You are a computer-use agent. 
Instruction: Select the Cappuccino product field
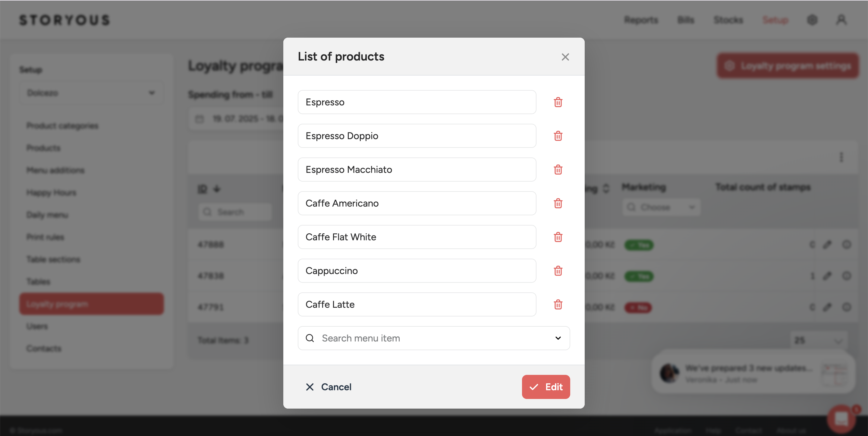(x=417, y=271)
